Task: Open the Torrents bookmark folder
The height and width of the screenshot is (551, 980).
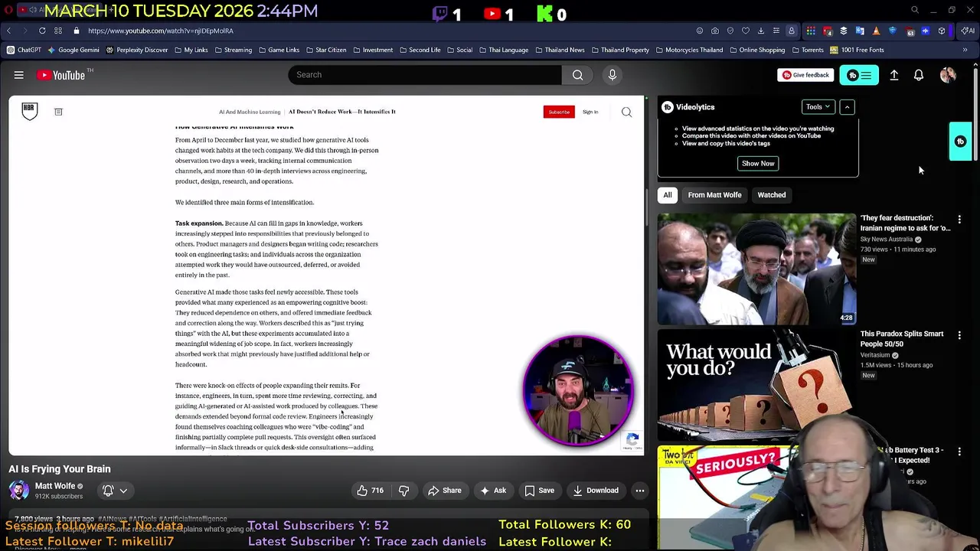Action: pyautogui.click(x=807, y=50)
